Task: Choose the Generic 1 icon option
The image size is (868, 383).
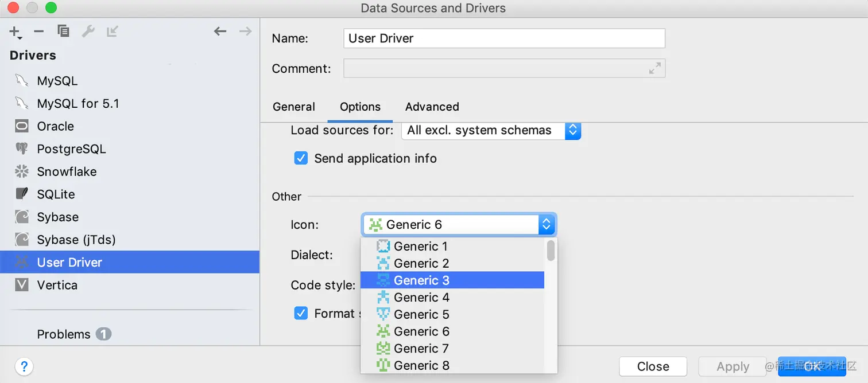Action: pos(420,247)
